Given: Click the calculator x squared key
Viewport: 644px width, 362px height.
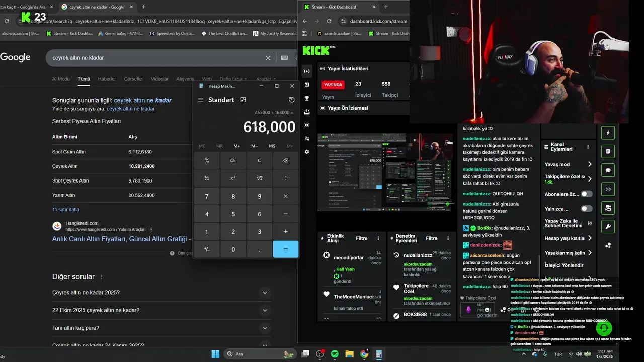Looking at the screenshot, I should pos(233,178).
